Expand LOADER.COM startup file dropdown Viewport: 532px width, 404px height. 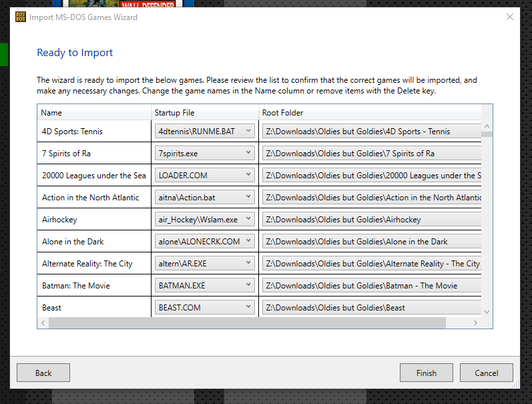pyautogui.click(x=204, y=175)
